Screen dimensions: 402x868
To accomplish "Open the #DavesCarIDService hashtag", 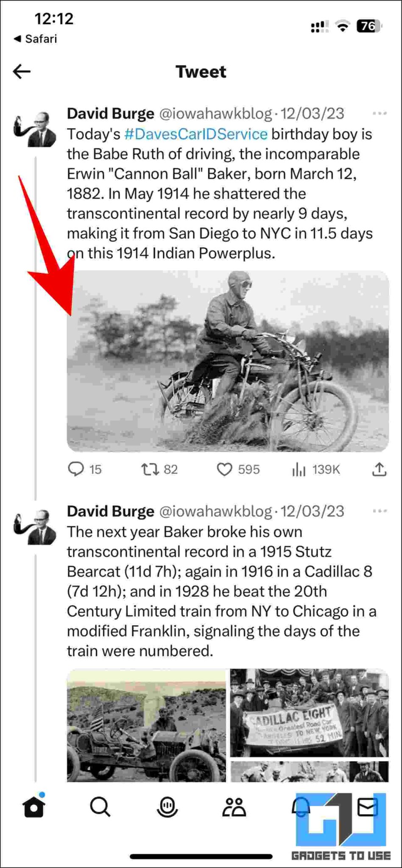I will tap(195, 134).
